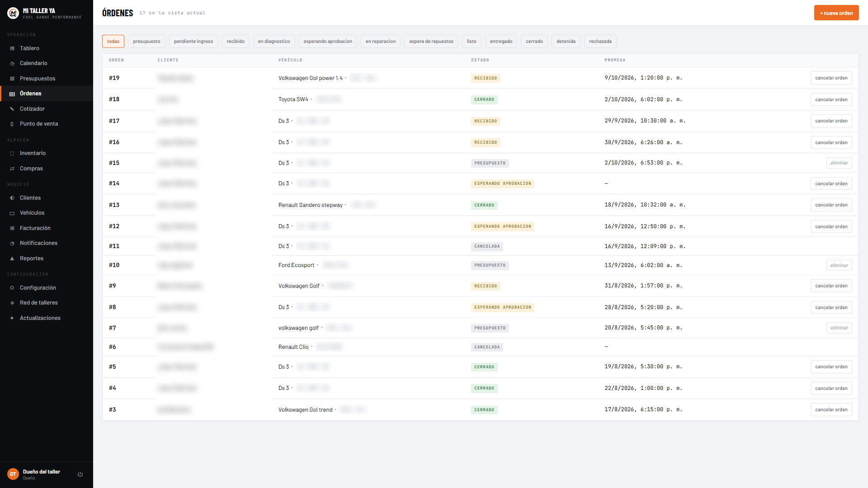Filter orders by 'presupuesto'
The width and height of the screenshot is (868, 488).
[146, 42]
